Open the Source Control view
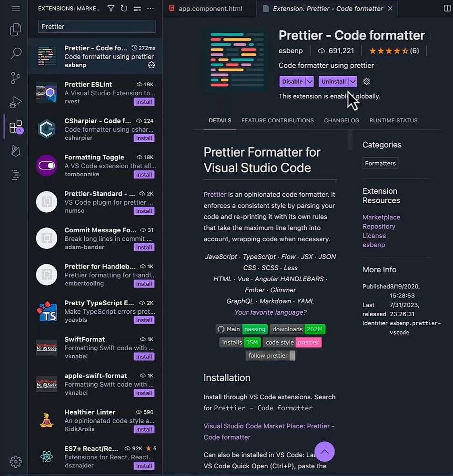Screen dimensions: 453x476 [16, 78]
